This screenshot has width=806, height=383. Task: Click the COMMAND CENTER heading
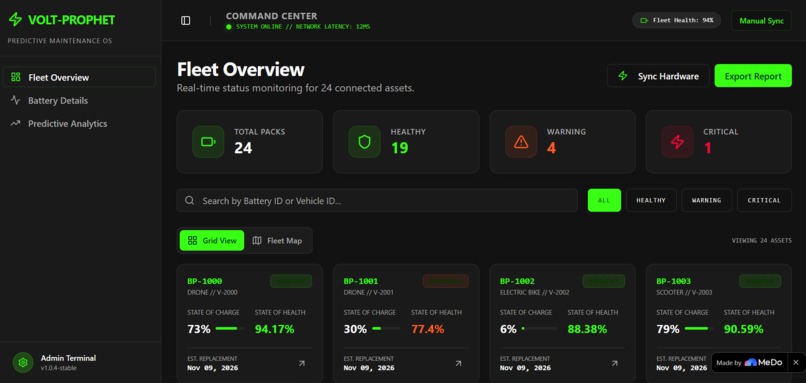(271, 16)
